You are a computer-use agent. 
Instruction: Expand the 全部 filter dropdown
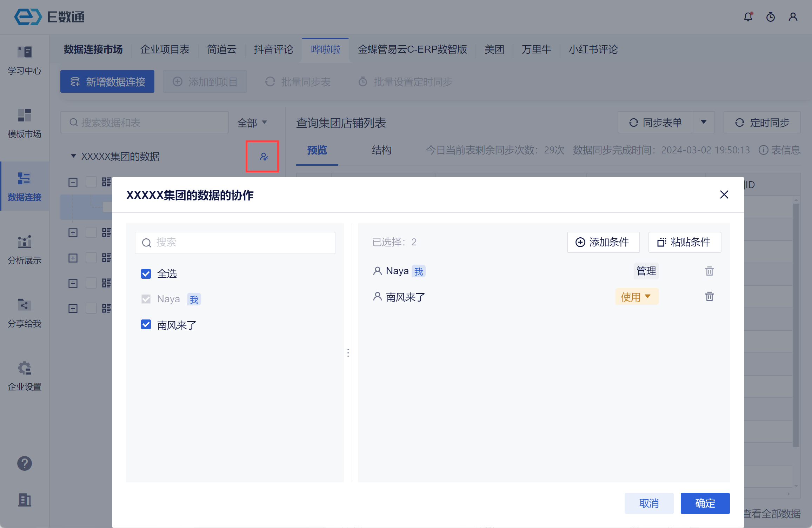252,123
